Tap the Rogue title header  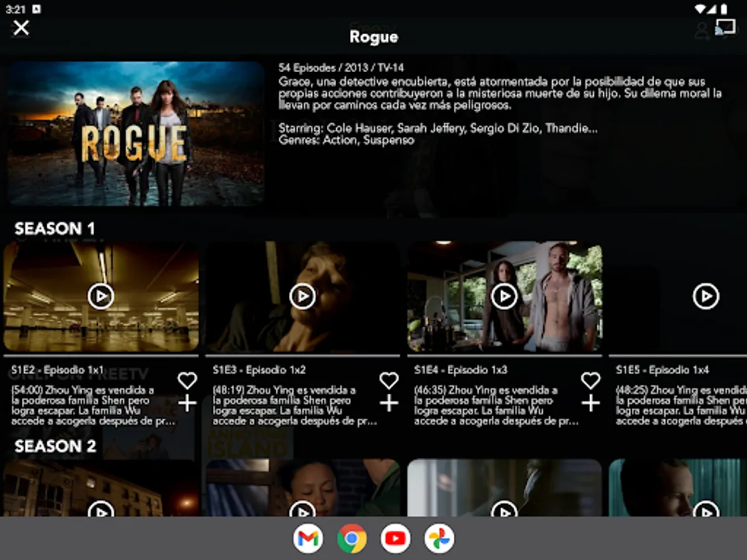pos(374,37)
